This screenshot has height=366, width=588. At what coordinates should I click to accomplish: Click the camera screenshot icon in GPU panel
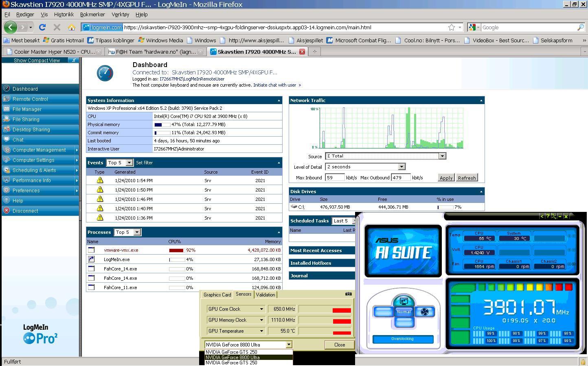349,294
